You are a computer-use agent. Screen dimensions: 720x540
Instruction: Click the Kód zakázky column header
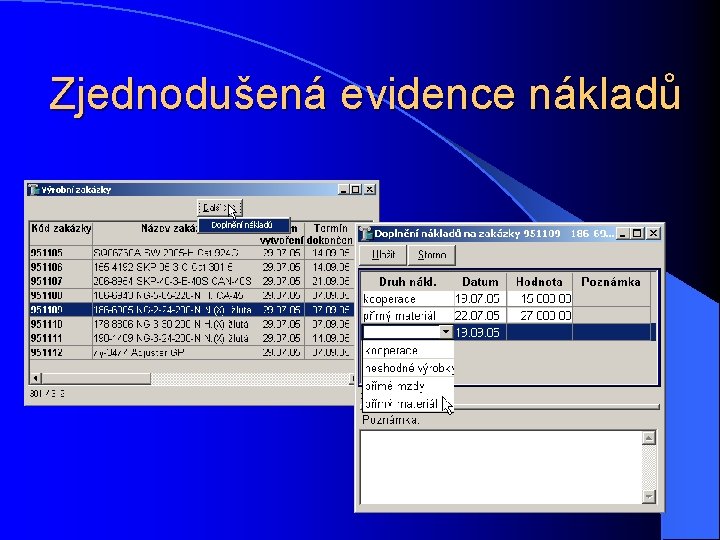(61, 233)
